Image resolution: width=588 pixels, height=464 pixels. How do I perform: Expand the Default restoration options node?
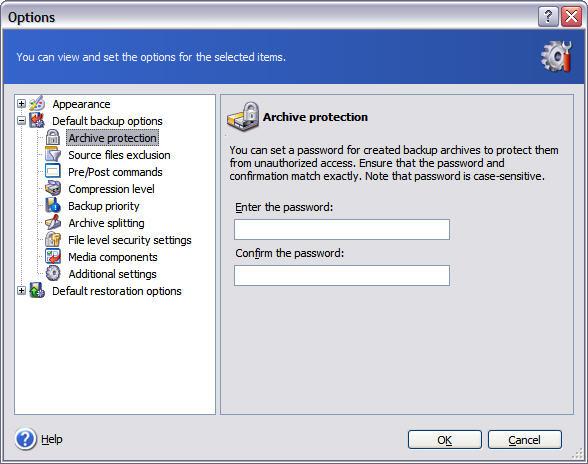pyautogui.click(x=21, y=291)
